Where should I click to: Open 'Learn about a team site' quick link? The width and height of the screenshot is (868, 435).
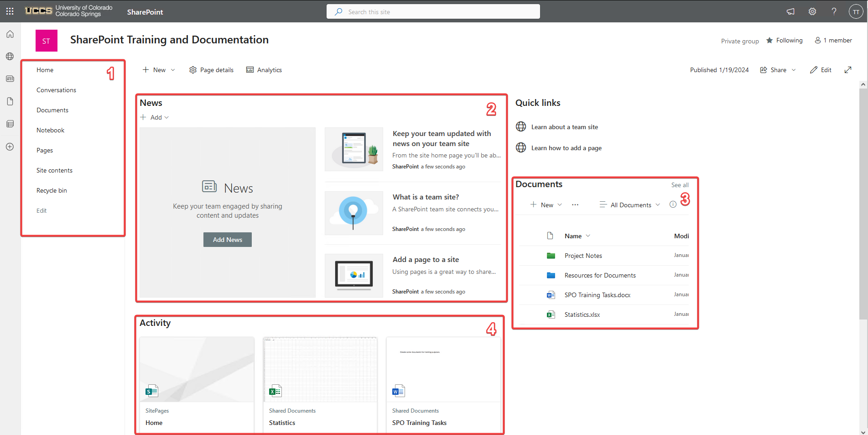point(565,127)
